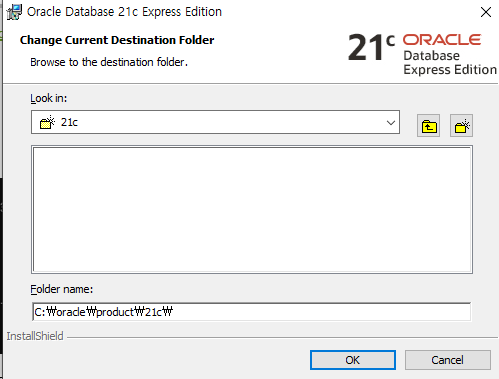This screenshot has height=379, width=499.
Task: Close the Oracle installer dialog
Action: pos(486,12)
